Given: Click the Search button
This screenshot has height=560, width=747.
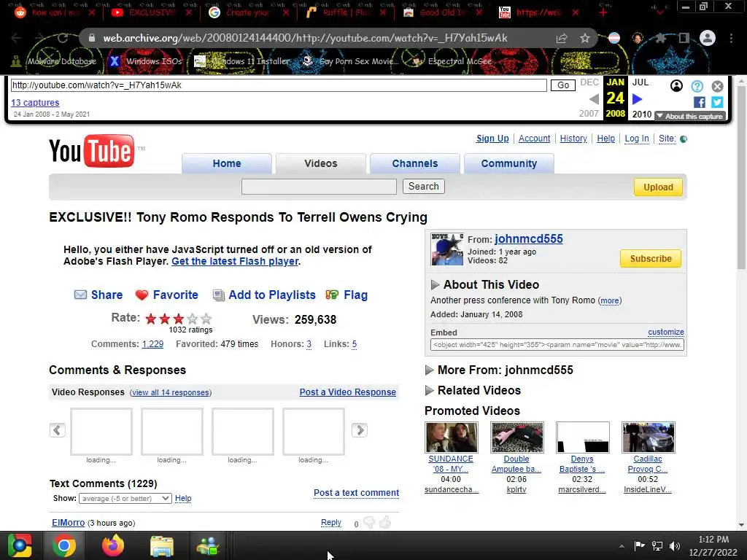Looking at the screenshot, I should point(424,186).
